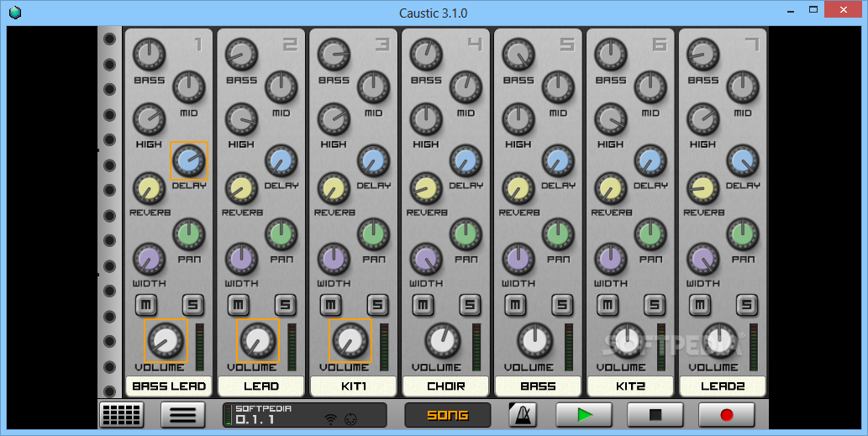Click the CHOIR volume knob
The width and height of the screenshot is (868, 436).
click(x=443, y=340)
